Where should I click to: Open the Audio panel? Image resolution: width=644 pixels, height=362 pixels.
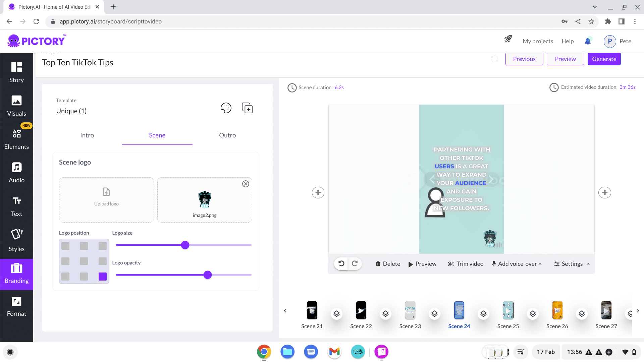coord(16,172)
